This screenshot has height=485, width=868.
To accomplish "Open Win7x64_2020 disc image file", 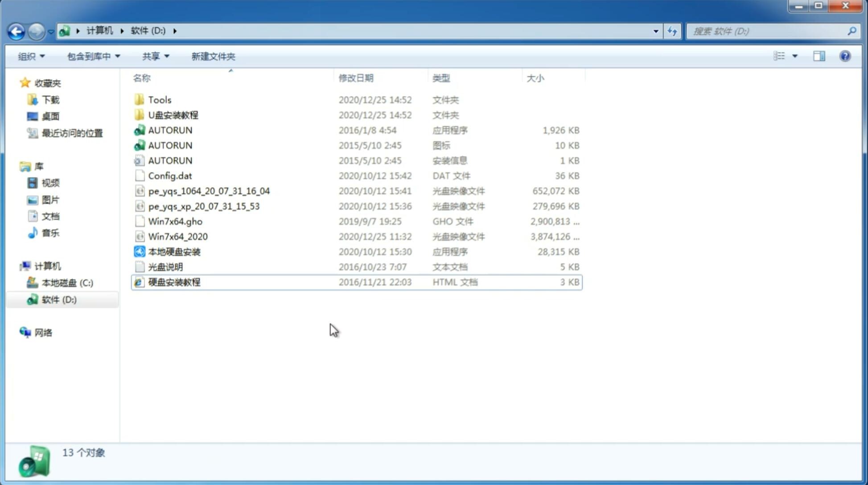I will (177, 237).
